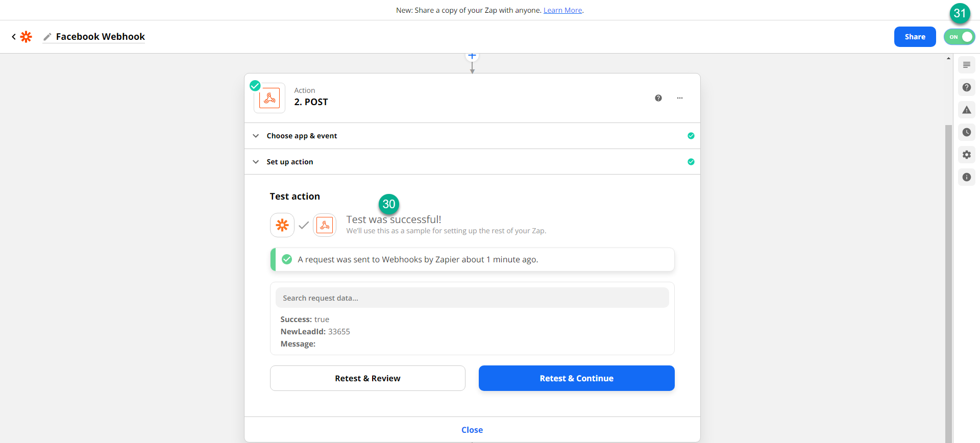Add a step with the plus icon
Screen dimensions: 980x443
click(x=472, y=56)
